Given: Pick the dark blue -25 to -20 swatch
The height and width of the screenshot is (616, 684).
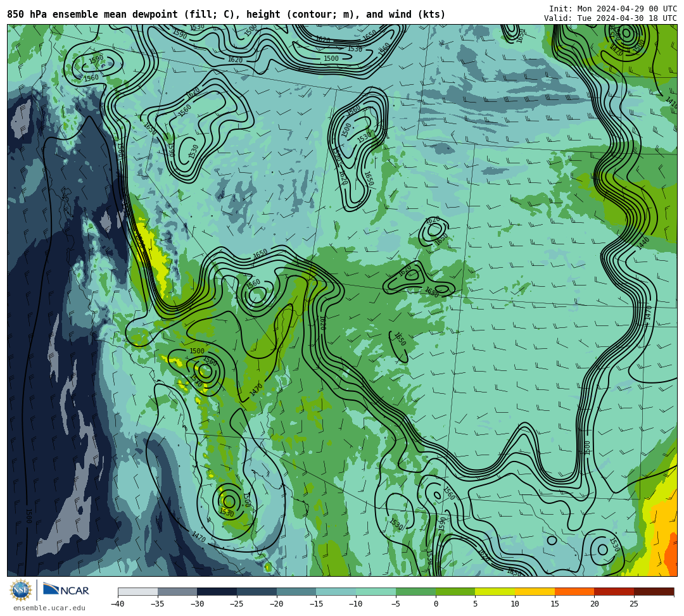Looking at the screenshot, I should click(x=257, y=591).
